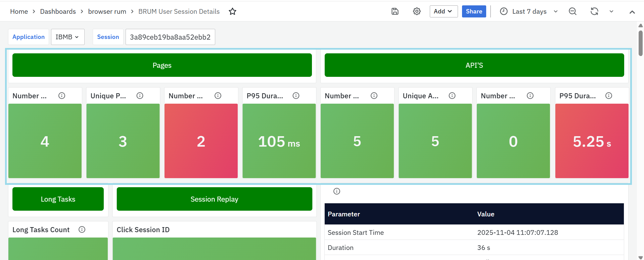Click the zoom out time range icon

click(572, 11)
